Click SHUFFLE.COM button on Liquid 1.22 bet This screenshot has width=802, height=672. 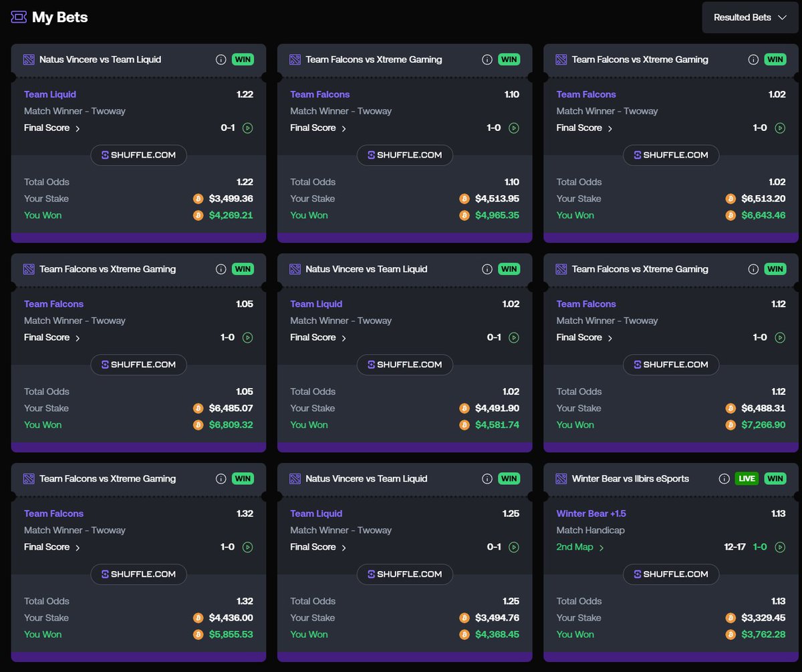(138, 155)
